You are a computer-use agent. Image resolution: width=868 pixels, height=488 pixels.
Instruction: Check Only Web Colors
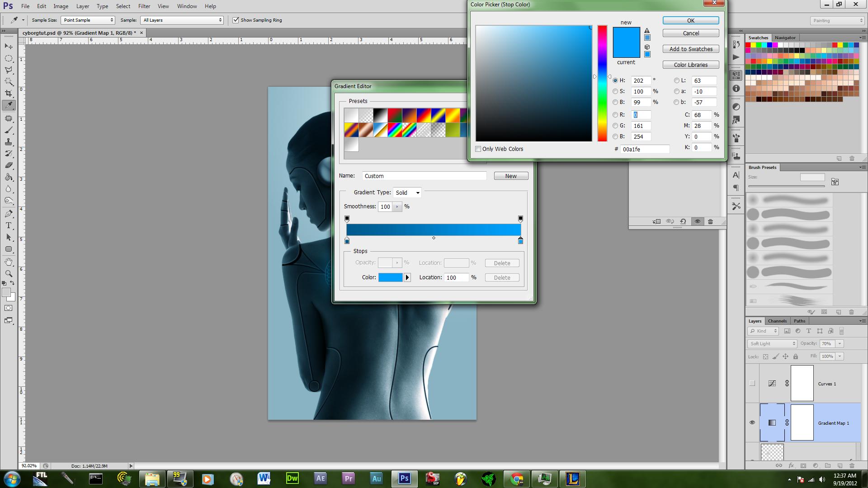[478, 149]
